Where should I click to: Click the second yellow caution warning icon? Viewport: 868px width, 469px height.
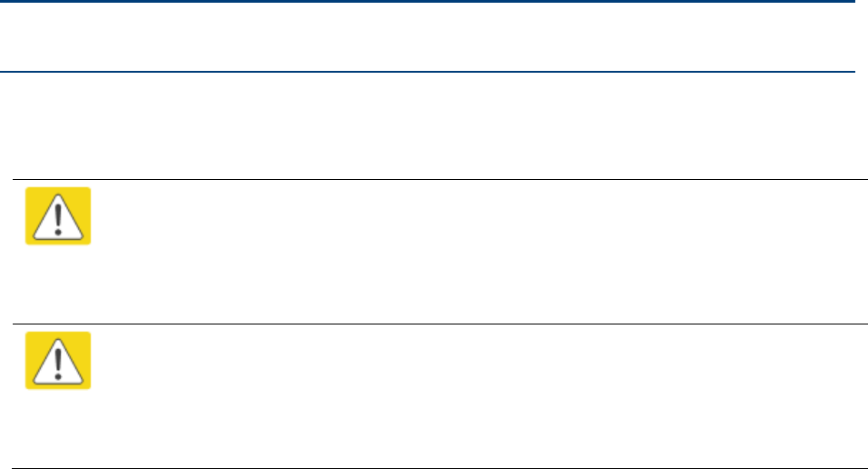pos(58,360)
